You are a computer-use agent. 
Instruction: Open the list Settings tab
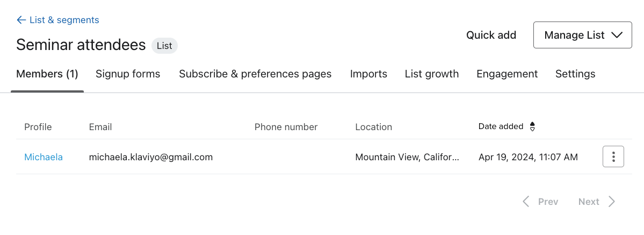[575, 74]
